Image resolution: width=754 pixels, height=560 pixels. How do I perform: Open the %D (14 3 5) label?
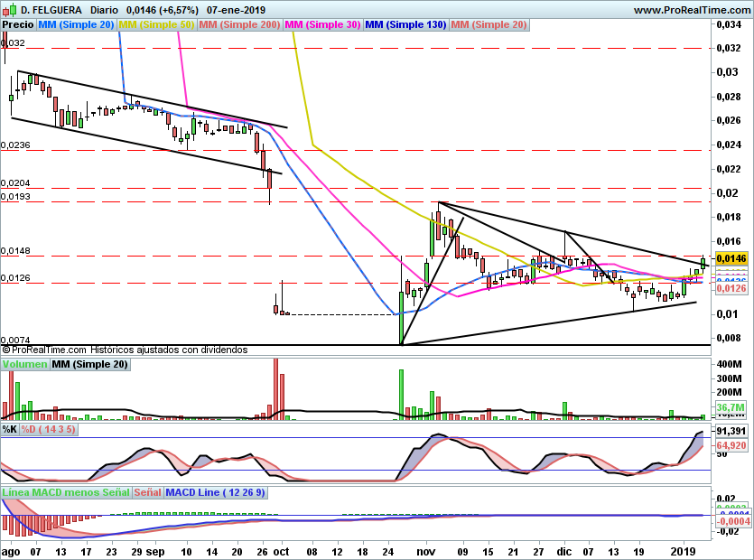point(48,429)
